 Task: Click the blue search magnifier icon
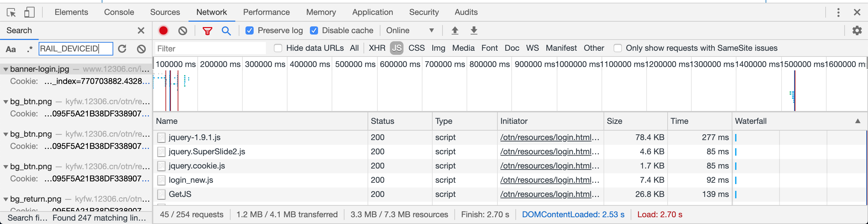pos(226,31)
